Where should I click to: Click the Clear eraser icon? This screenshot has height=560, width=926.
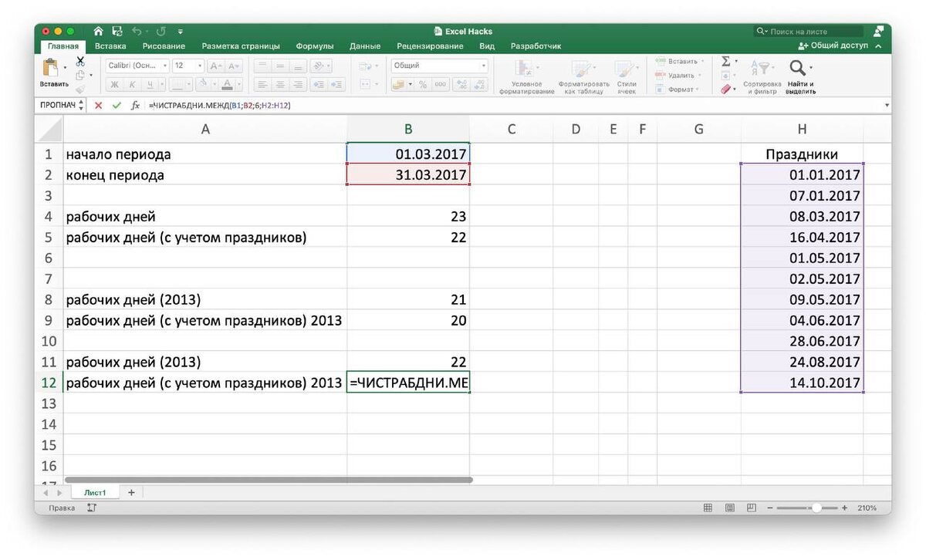point(725,89)
